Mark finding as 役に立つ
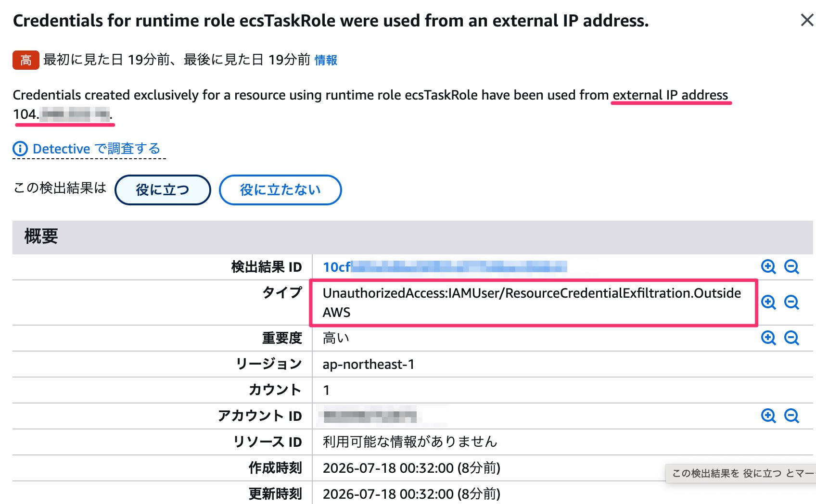 [163, 190]
